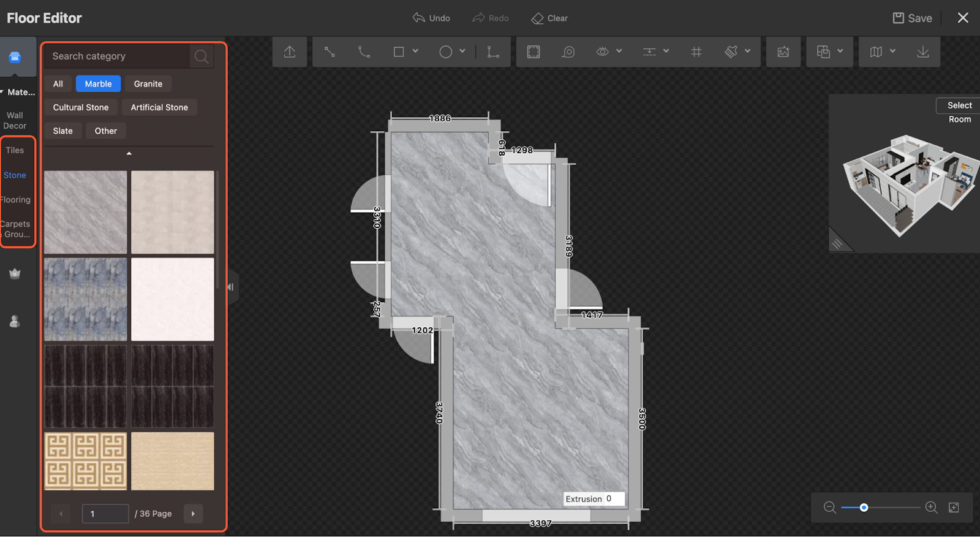Viewport: 980px width, 537px height.
Task: Expand the map view dropdown arrow
Action: click(x=893, y=51)
